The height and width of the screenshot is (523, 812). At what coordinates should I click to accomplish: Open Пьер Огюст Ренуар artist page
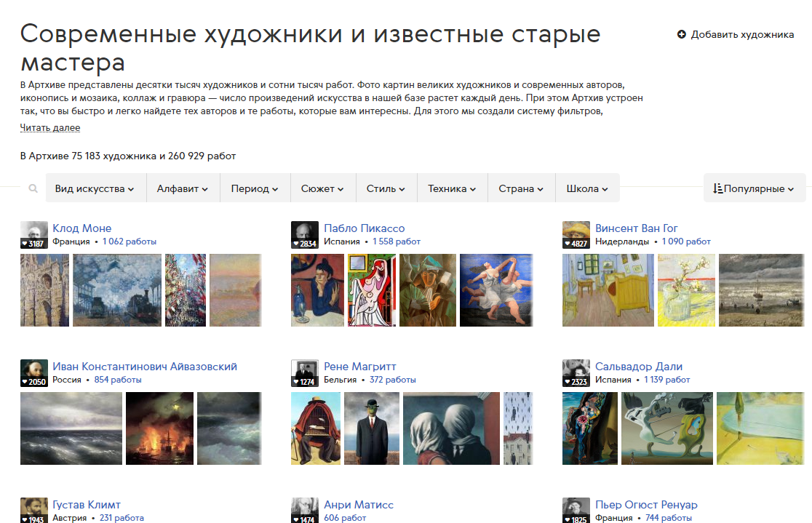(x=646, y=505)
